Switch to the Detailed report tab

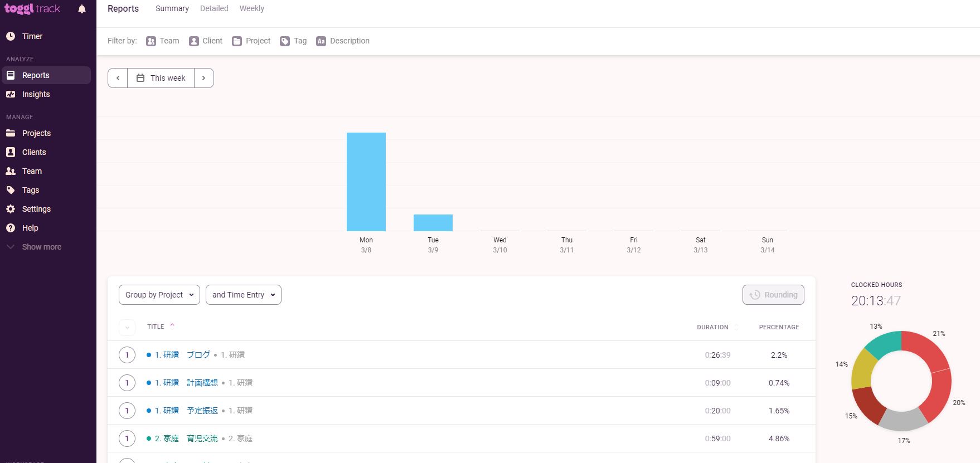click(214, 8)
